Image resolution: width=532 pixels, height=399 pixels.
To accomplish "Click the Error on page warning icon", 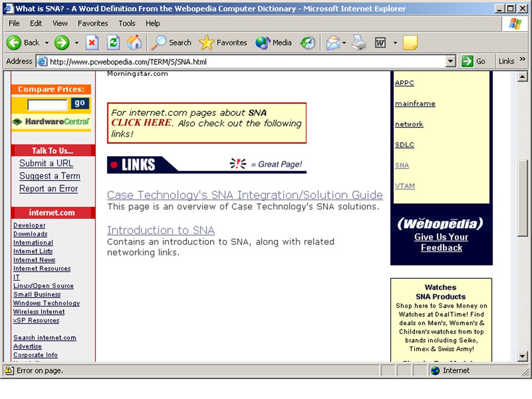I will [9, 370].
